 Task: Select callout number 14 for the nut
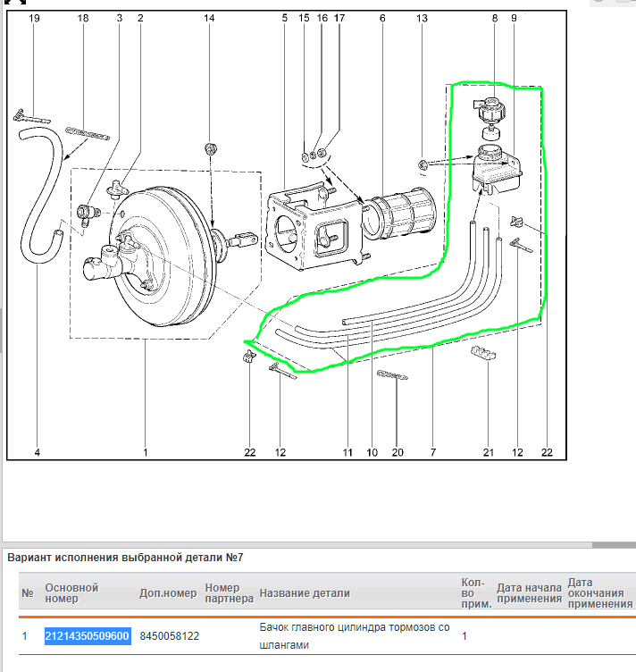click(x=209, y=19)
